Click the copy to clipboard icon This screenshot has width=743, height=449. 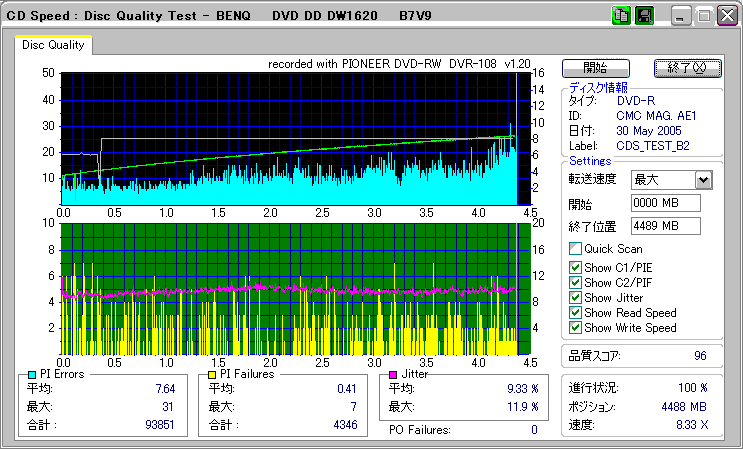pos(620,16)
